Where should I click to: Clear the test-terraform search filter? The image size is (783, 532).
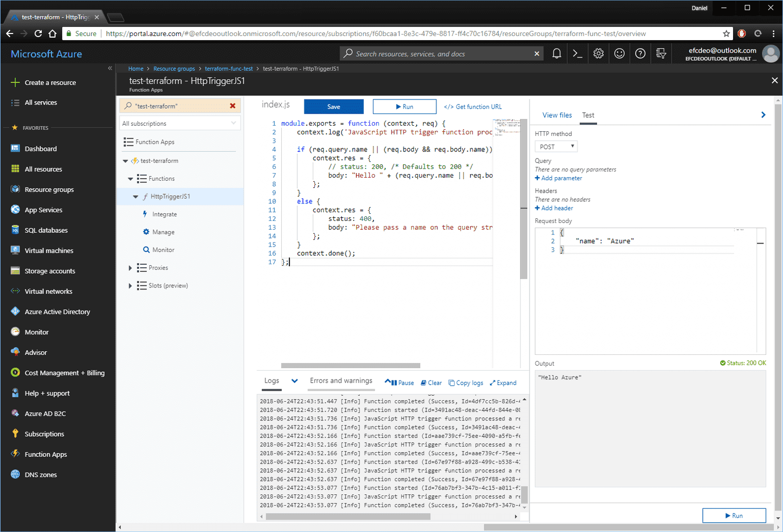232,106
